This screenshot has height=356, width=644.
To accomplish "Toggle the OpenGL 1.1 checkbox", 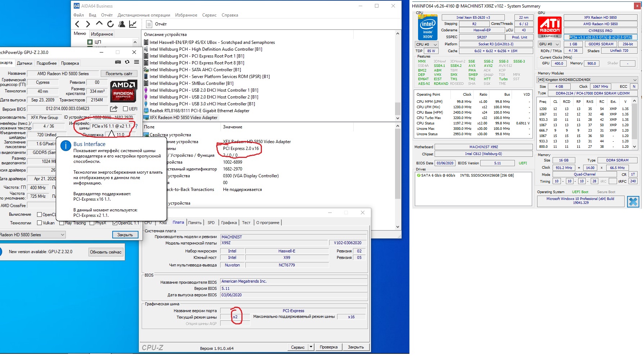I will coord(115,223).
